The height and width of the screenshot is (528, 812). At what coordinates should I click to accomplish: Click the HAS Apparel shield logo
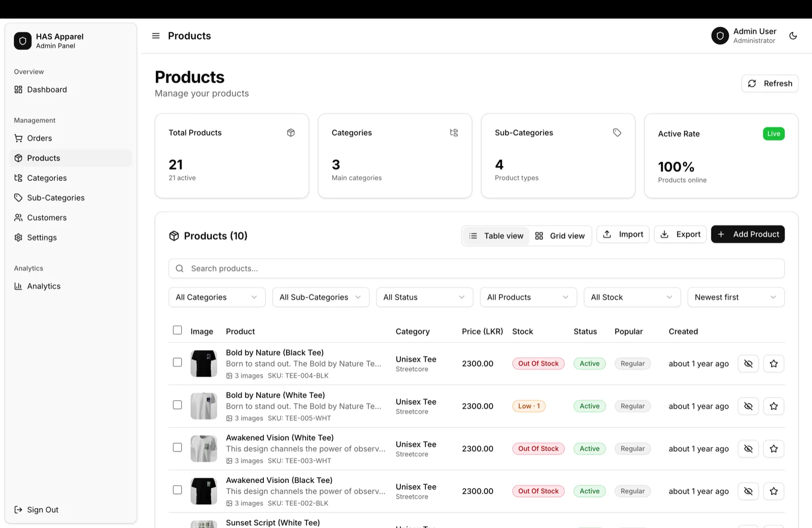point(23,41)
